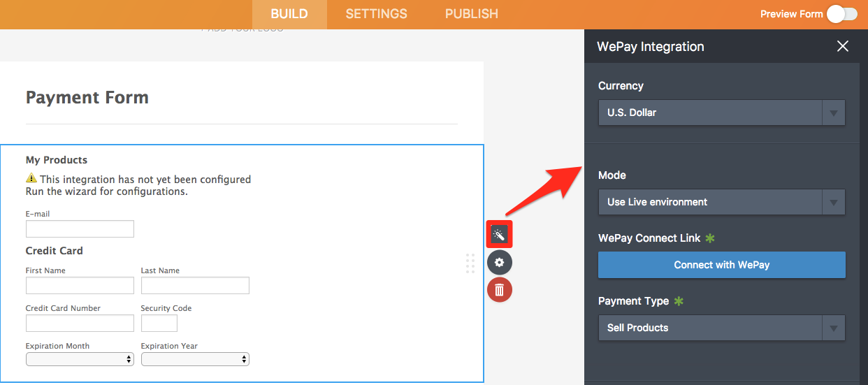This screenshot has width=868, height=385.
Task: Open the Expiration Month select box
Action: pos(80,359)
